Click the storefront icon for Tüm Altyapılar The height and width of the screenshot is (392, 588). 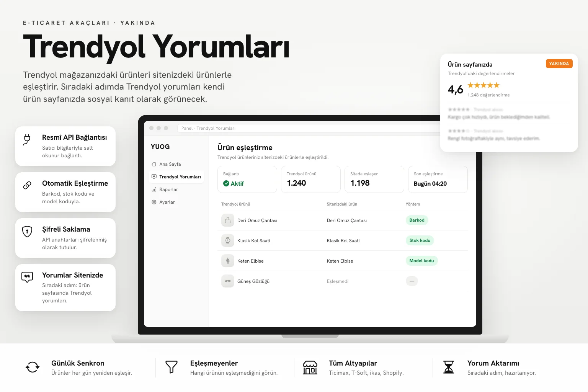tap(310, 367)
